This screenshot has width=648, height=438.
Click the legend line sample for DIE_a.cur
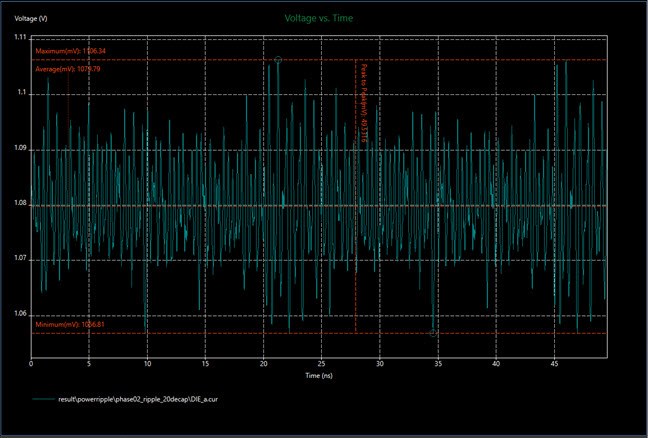pos(45,399)
